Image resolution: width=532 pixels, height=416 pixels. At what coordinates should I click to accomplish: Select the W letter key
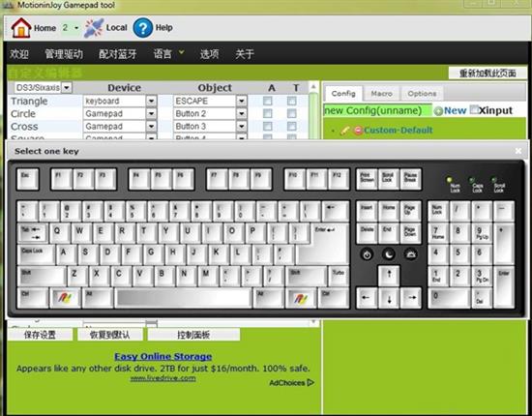(x=80, y=233)
